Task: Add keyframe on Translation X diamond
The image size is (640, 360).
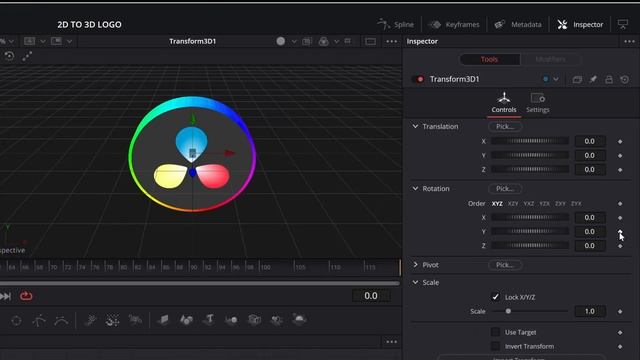Action: [620, 141]
